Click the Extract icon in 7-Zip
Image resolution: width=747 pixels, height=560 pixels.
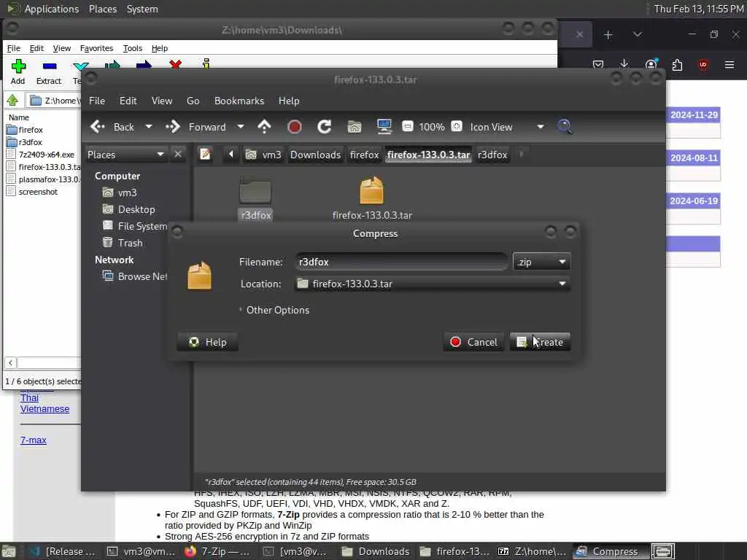click(x=49, y=71)
